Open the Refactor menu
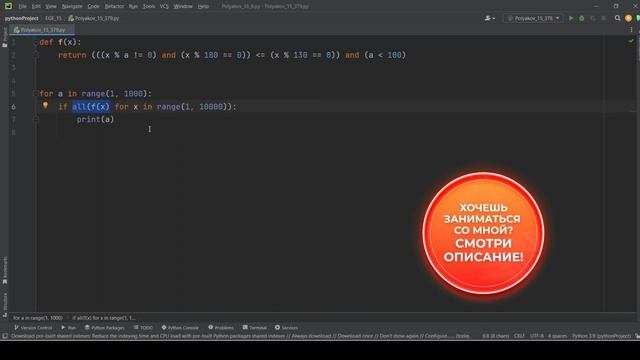This screenshot has width=640, height=360. (114, 6)
